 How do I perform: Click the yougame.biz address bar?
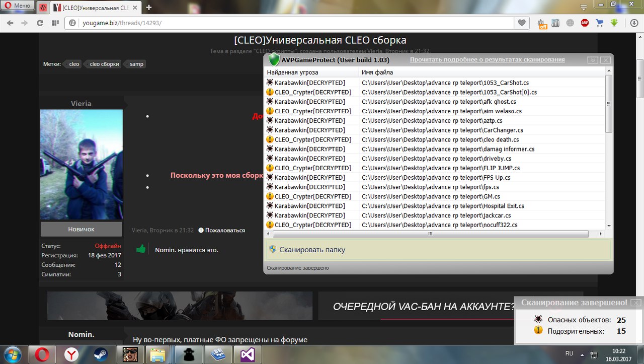289,23
